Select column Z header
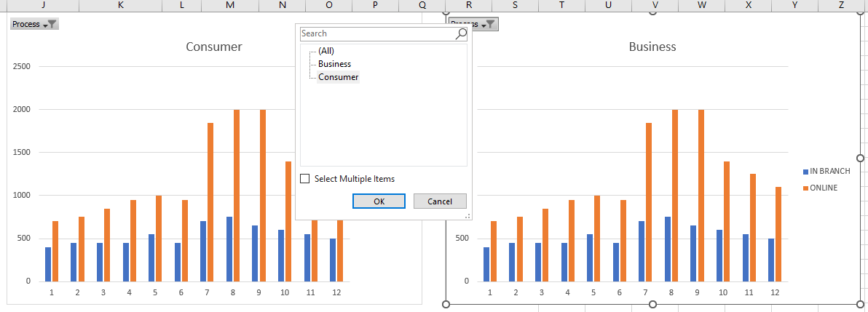This screenshot has width=868, height=312. 842,6
